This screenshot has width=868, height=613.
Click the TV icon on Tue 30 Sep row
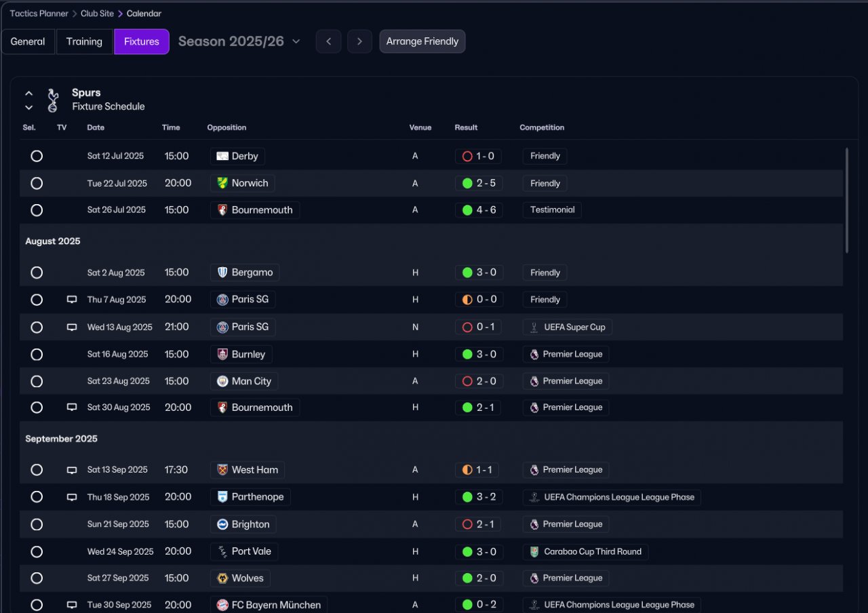(72, 605)
